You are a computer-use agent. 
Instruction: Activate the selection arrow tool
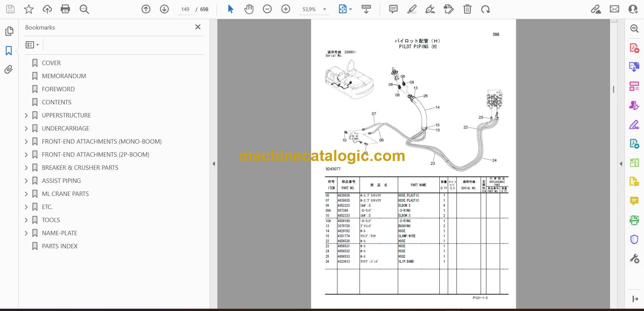pos(230,9)
